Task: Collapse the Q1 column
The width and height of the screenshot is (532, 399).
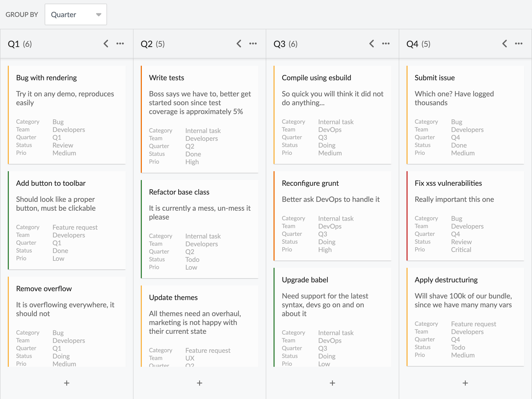Action: (x=106, y=44)
